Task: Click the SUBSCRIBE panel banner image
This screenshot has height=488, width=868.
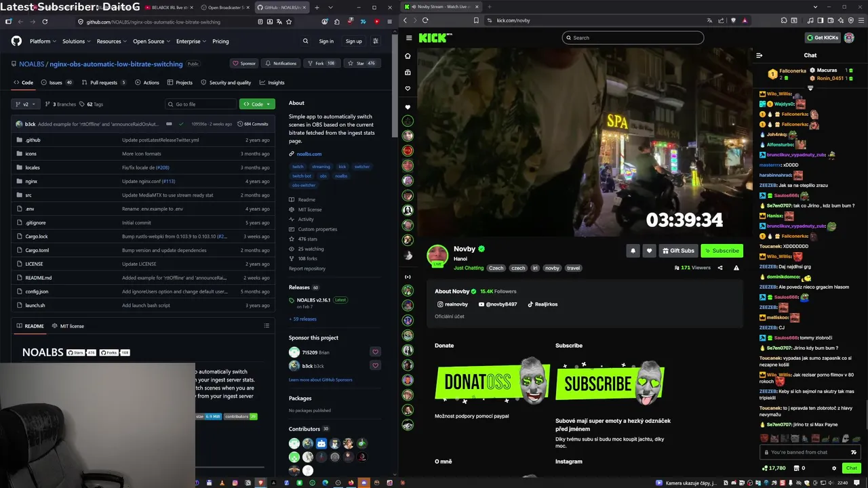Action: click(610, 383)
